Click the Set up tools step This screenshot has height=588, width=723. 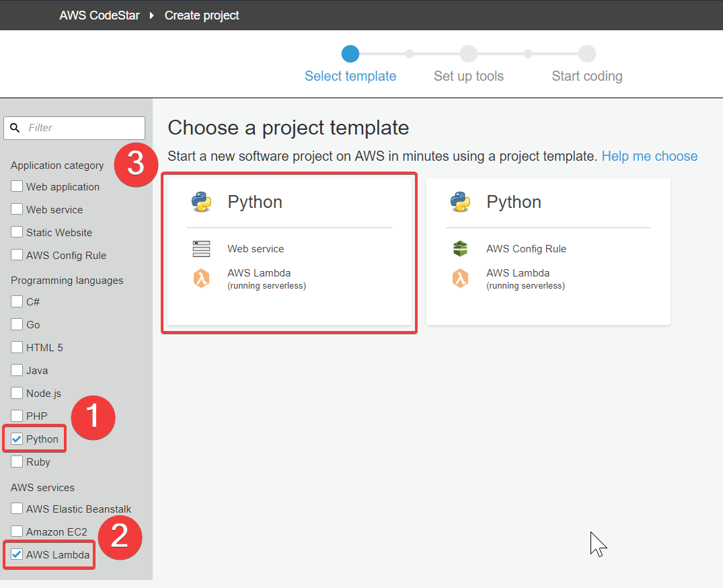469,76
